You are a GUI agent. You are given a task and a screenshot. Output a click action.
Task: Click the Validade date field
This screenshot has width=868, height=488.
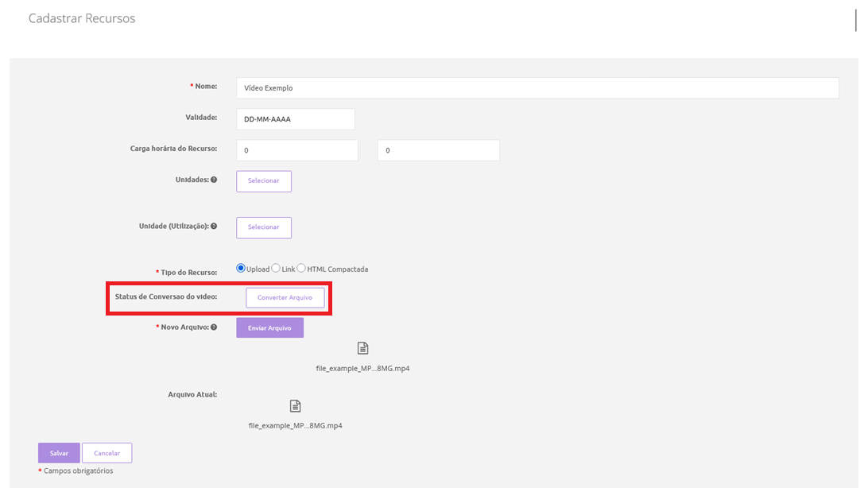click(x=295, y=119)
